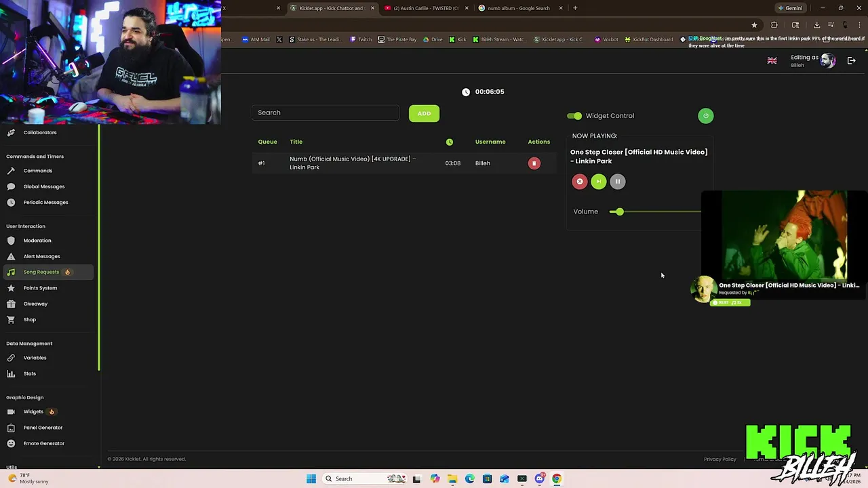Open Chrome extensions puzzle icon

[774, 25]
